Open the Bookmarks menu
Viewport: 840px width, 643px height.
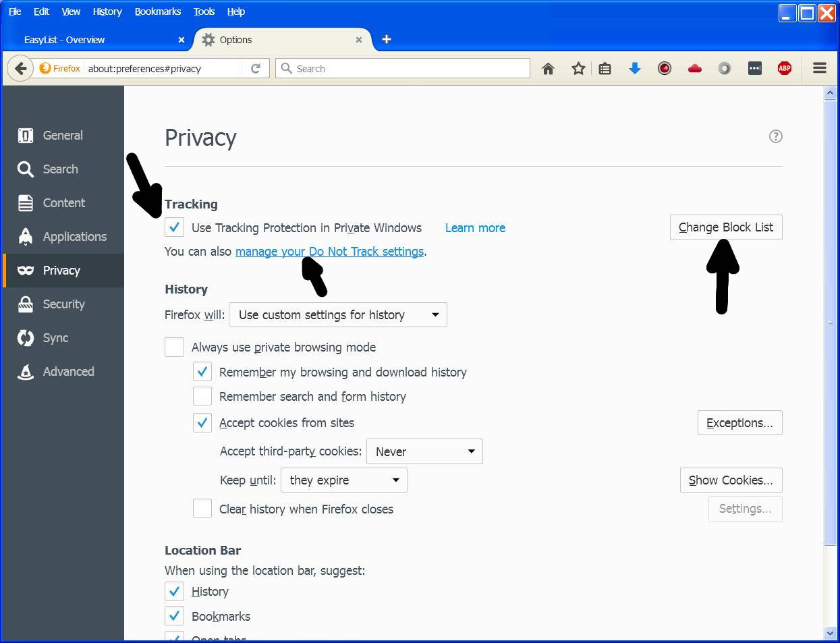point(158,11)
